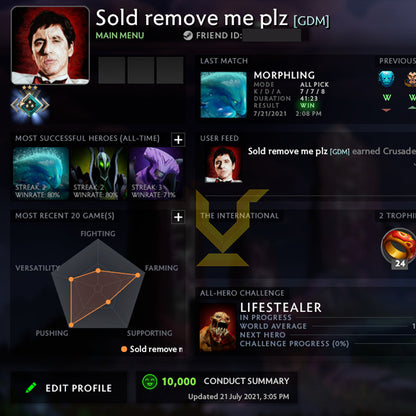Click the first empty featured hero slot
Image resolution: width=416 pixels, height=416 pixels.
(112, 70)
